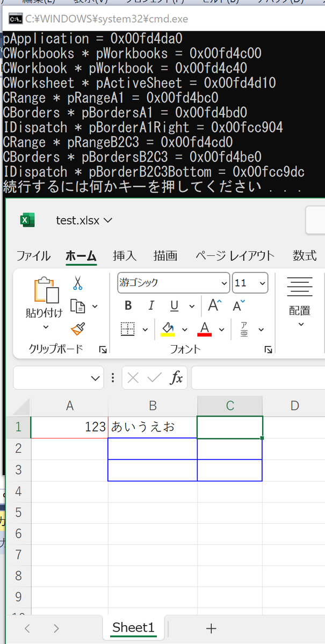The width and height of the screenshot is (325, 644).
Task: Open the font name dropdown 游ゴシック
Action: [x=225, y=283]
